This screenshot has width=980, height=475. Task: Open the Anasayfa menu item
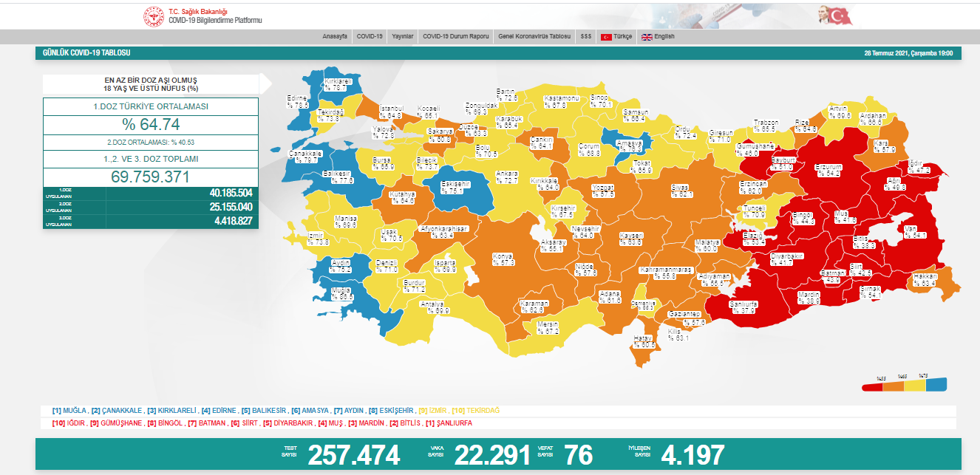point(335,36)
